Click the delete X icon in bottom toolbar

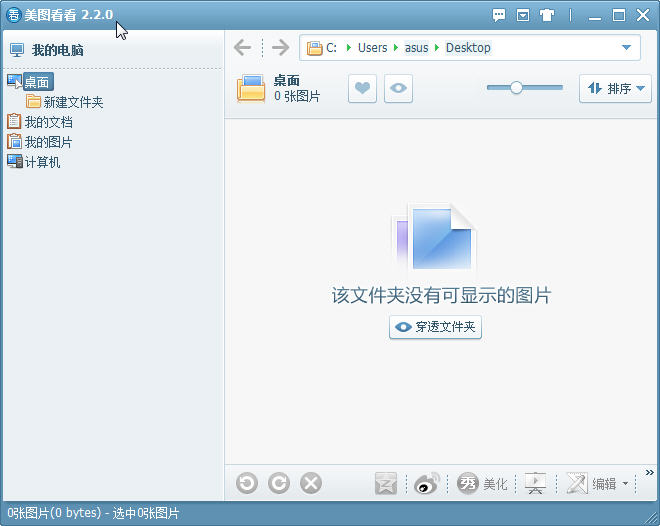[x=311, y=484]
